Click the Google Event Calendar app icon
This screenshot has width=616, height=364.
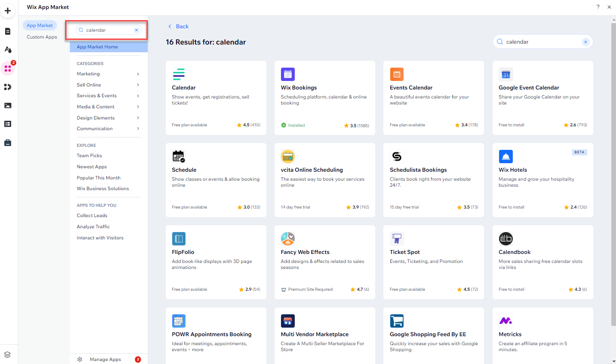(x=505, y=74)
